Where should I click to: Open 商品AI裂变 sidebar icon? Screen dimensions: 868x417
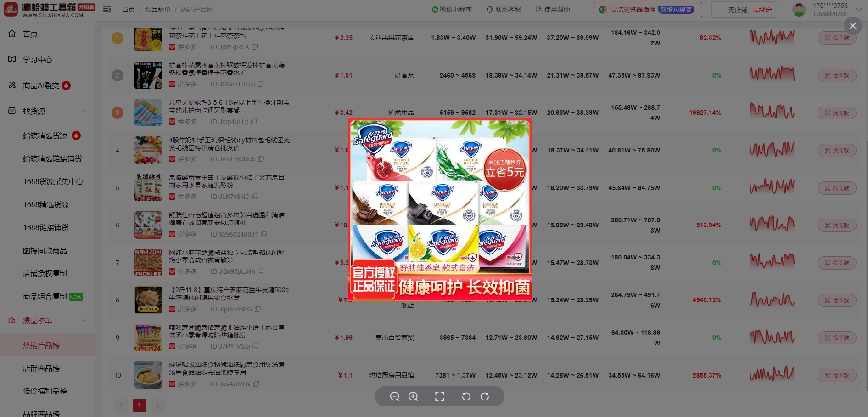coord(12,85)
